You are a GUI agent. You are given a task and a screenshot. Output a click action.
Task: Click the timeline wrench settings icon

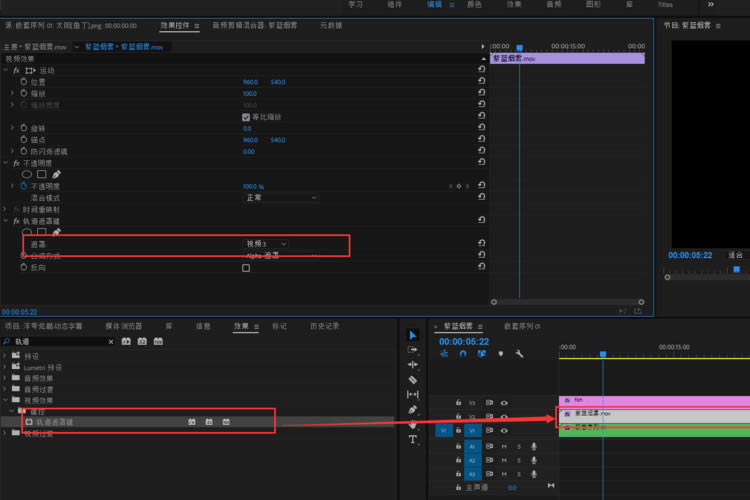[519, 354]
